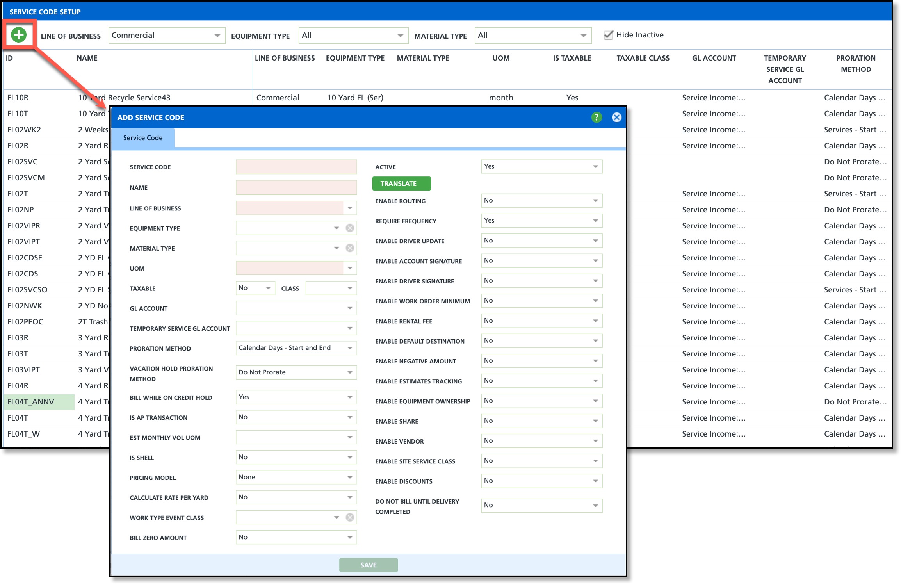The image size is (901, 588).
Task: Open the Line of Business filter showing Commercial
Action: (x=166, y=36)
